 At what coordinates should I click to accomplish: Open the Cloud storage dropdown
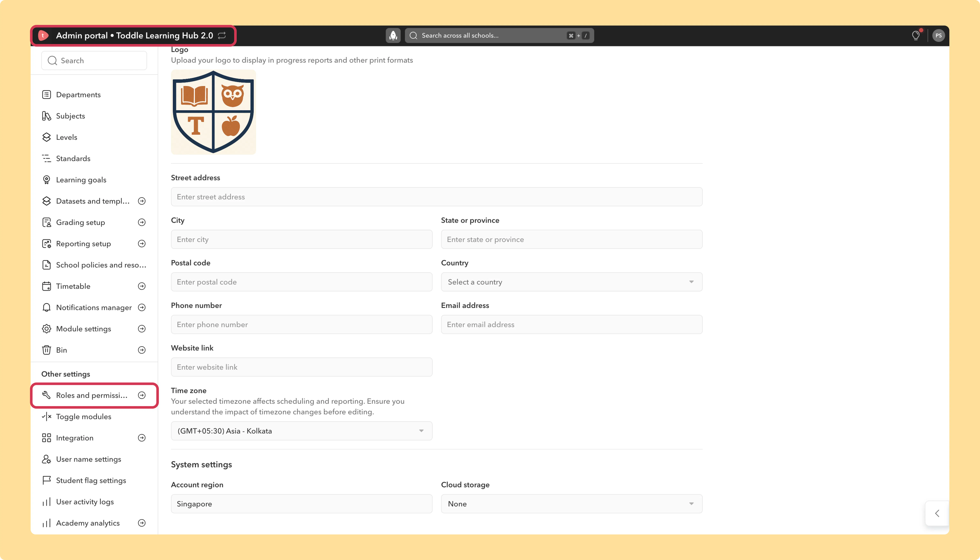click(x=572, y=504)
